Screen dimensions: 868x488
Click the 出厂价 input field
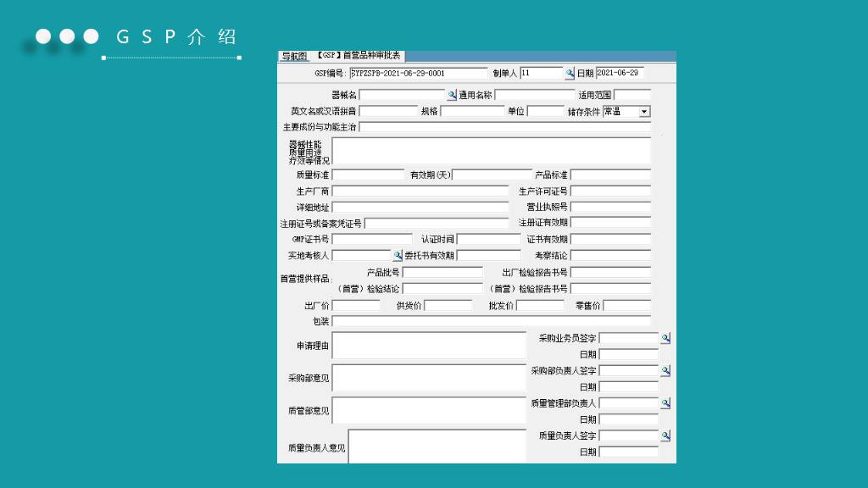[356, 305]
